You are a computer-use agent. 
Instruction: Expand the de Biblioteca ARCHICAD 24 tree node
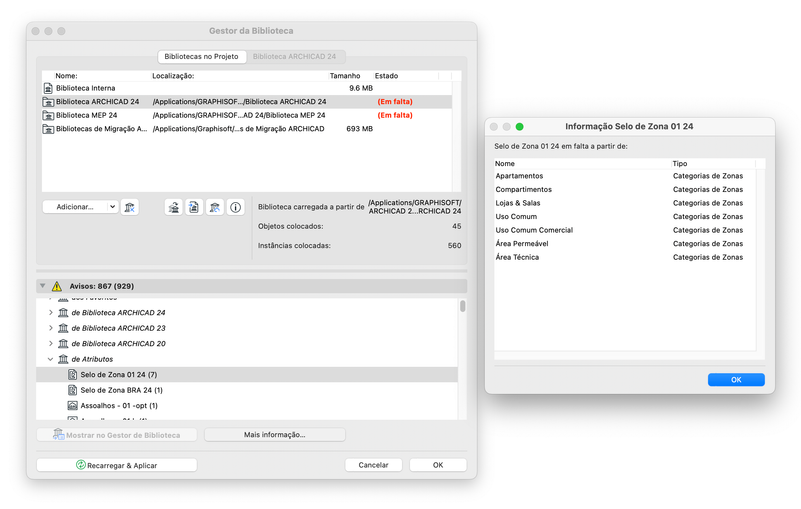click(51, 313)
